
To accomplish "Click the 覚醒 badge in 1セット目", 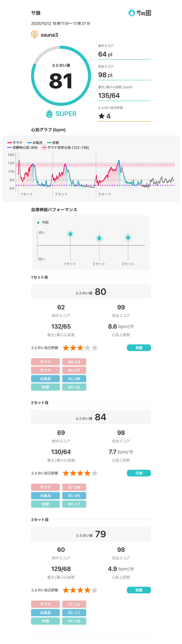I will point(139,348).
